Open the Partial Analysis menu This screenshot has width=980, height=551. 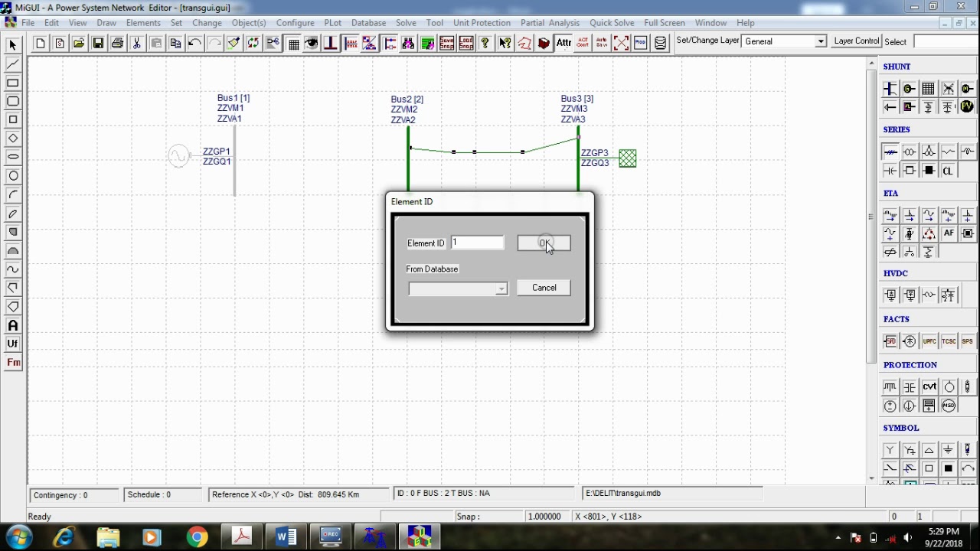[x=550, y=23]
